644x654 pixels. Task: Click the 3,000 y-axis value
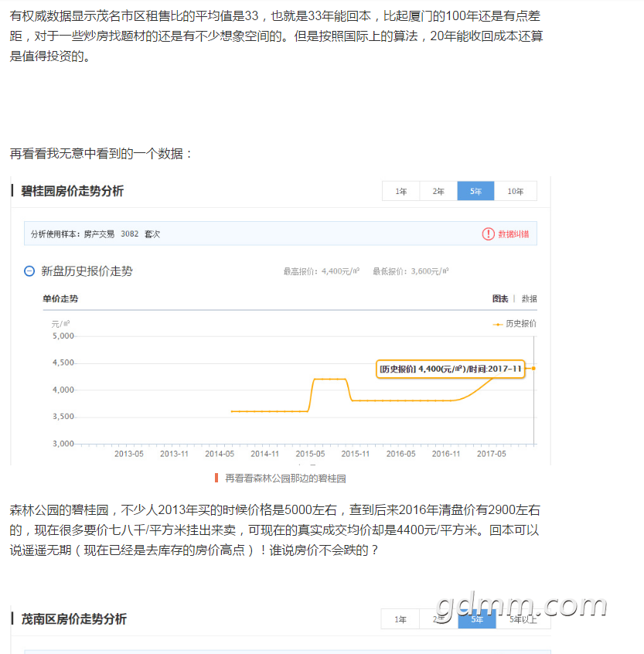(63, 444)
